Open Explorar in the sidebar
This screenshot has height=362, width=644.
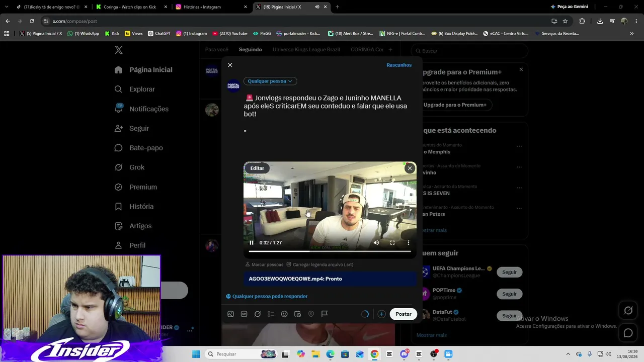pos(135,89)
